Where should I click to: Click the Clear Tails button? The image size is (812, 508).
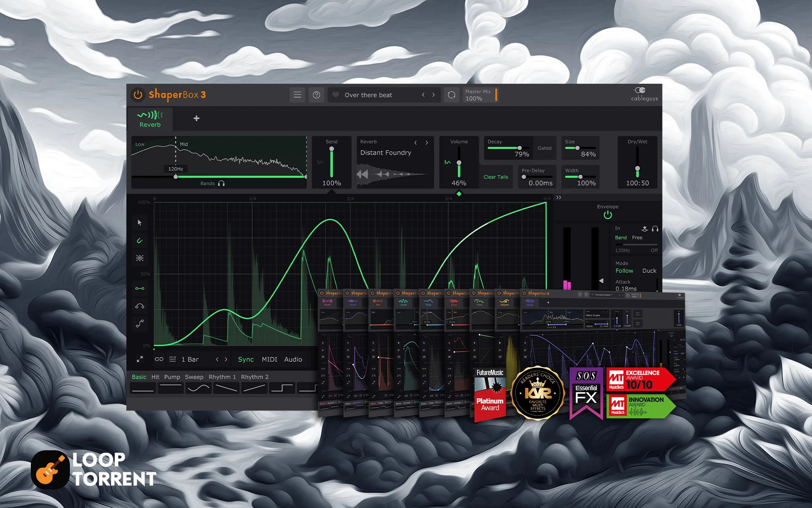click(x=495, y=177)
